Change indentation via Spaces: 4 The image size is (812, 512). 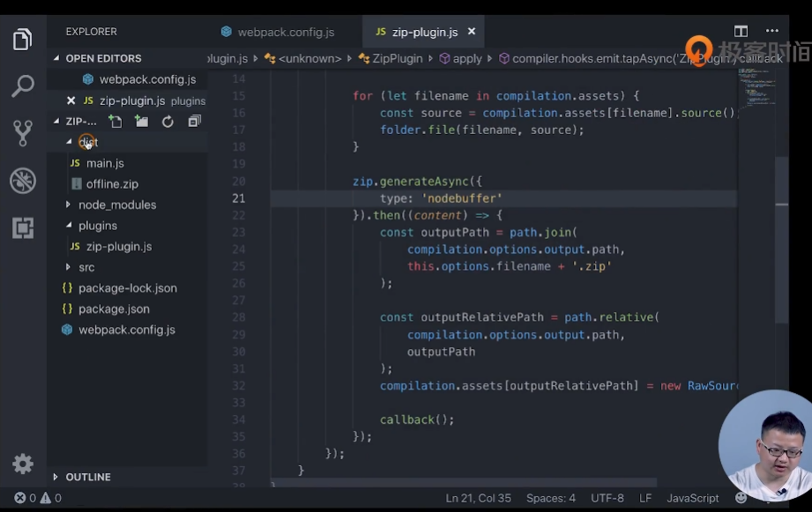[x=551, y=498]
